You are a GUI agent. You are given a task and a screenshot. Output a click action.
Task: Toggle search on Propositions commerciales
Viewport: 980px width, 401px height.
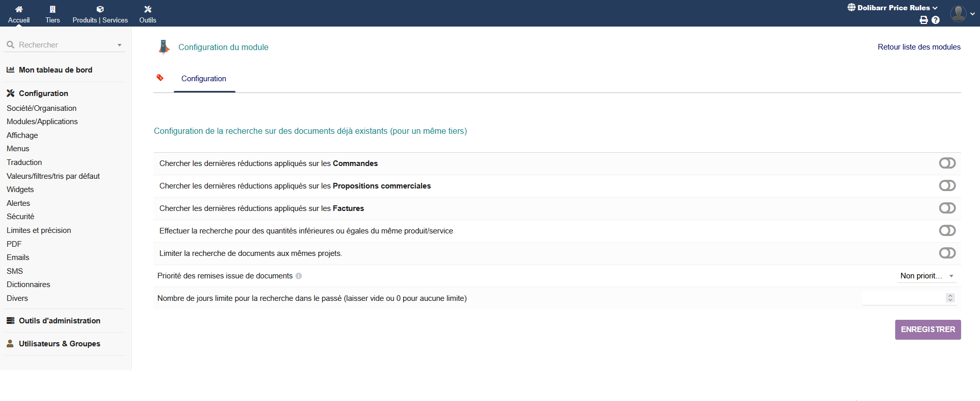(x=947, y=185)
